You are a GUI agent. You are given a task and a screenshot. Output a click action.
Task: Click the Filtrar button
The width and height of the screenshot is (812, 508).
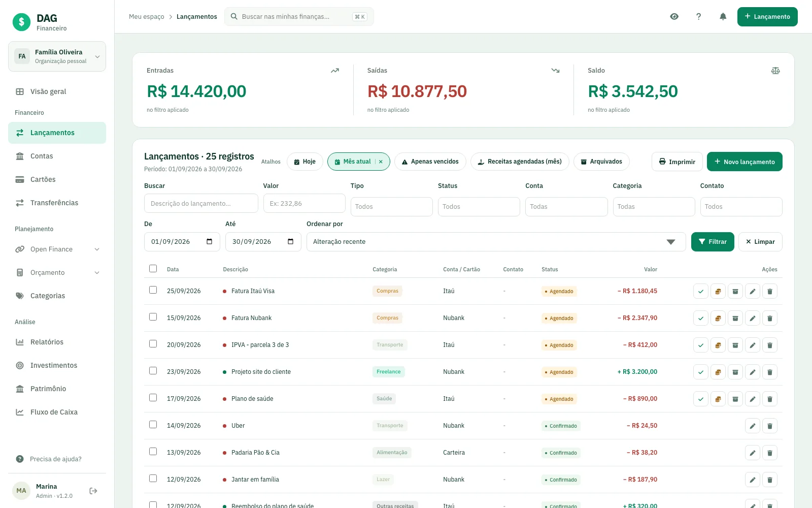click(x=713, y=242)
